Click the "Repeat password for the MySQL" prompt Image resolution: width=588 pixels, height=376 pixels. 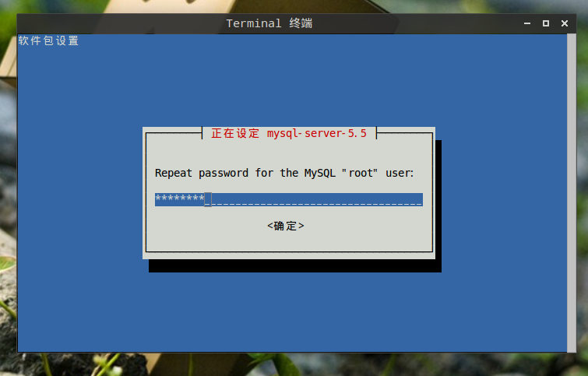click(x=245, y=173)
